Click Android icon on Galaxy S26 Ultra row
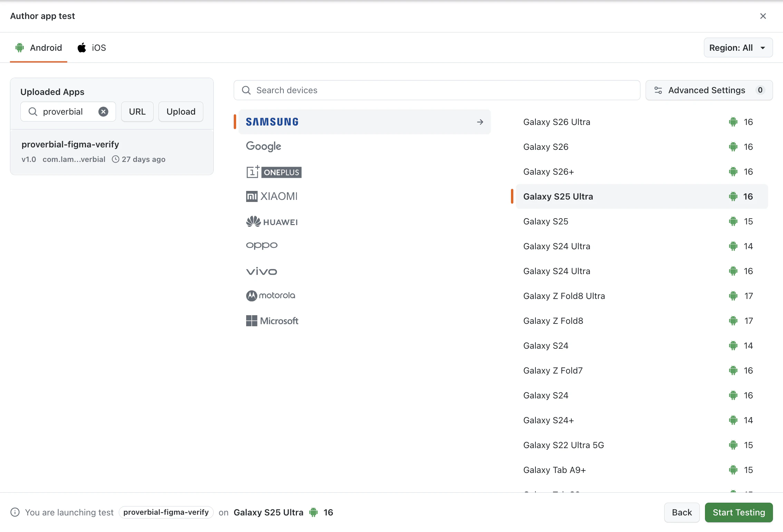783x532 pixels. pos(733,122)
